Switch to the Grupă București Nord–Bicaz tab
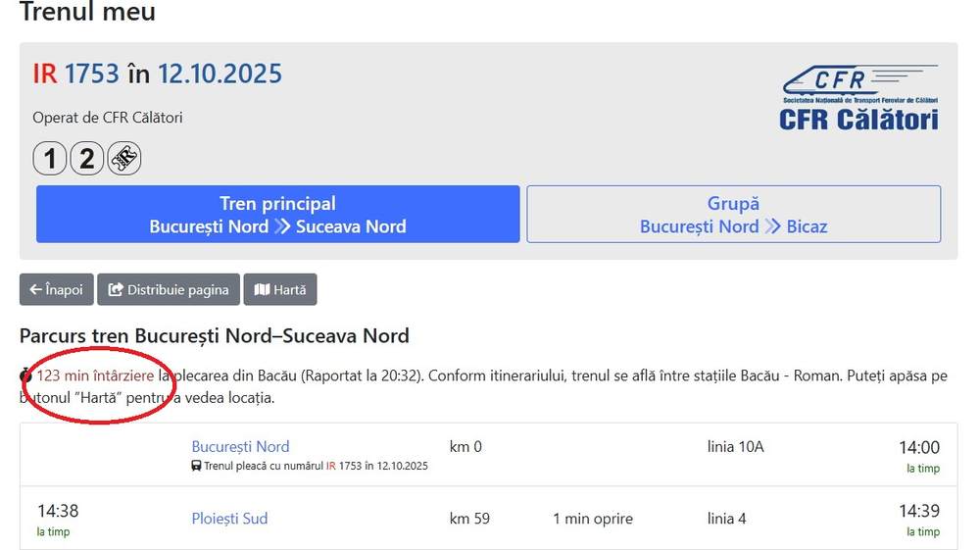The width and height of the screenshot is (980, 550). [733, 215]
